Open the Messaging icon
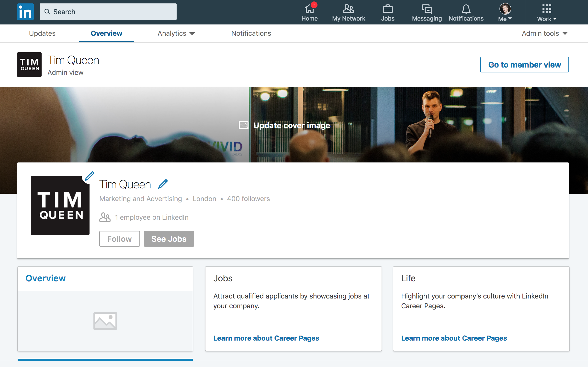Viewport: 588px width, 367px height. (427, 9)
